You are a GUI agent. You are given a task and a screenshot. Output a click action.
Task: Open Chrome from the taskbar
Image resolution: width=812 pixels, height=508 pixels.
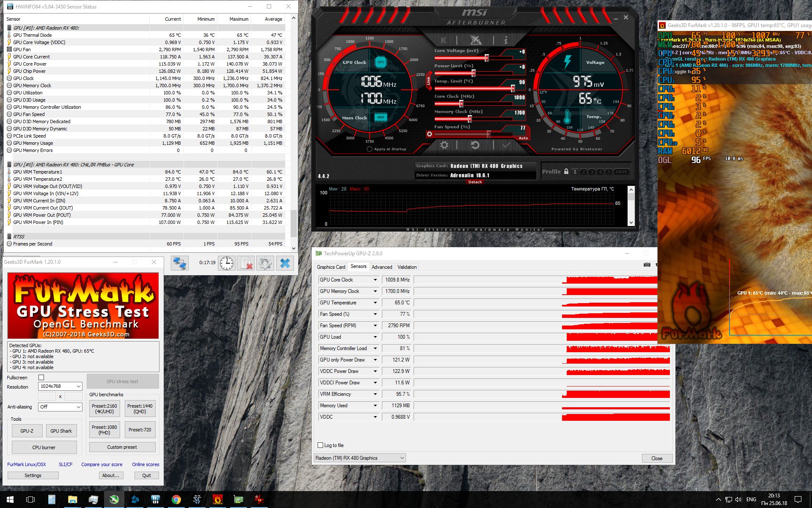pyautogui.click(x=176, y=500)
